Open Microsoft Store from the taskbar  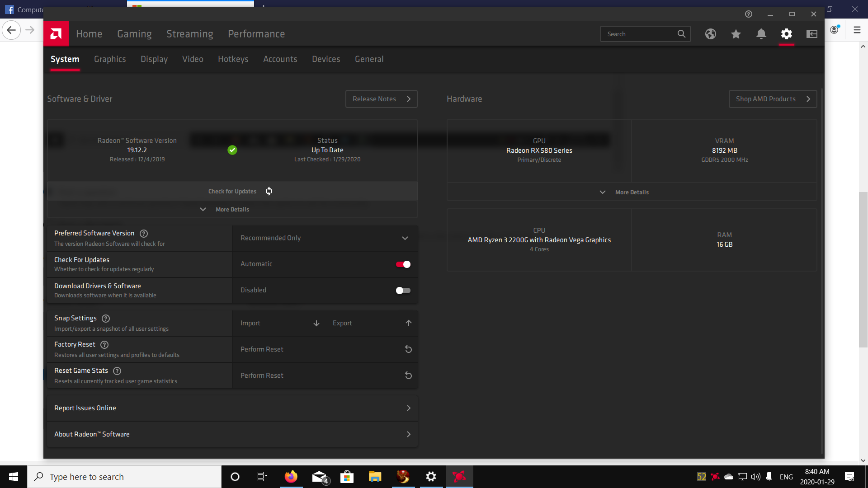pyautogui.click(x=347, y=477)
